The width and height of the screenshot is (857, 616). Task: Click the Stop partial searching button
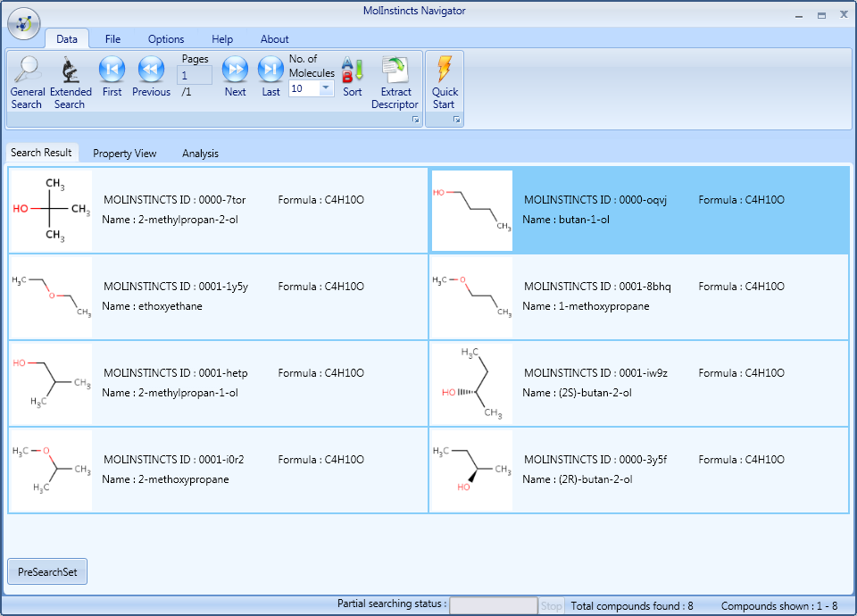pos(551,605)
